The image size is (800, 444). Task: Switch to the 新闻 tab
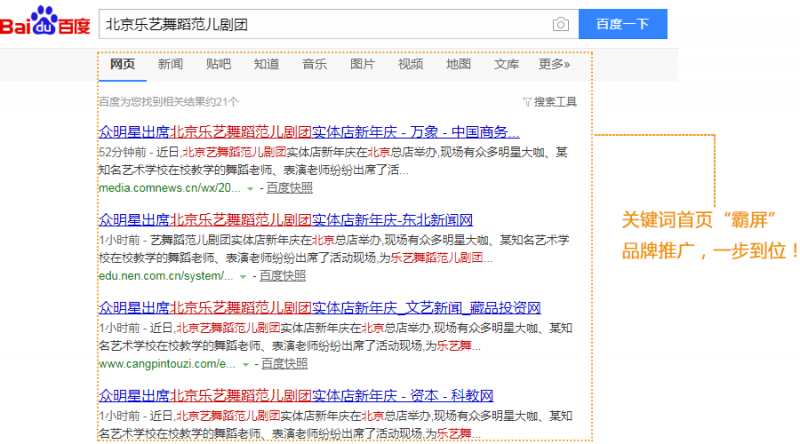(x=170, y=65)
